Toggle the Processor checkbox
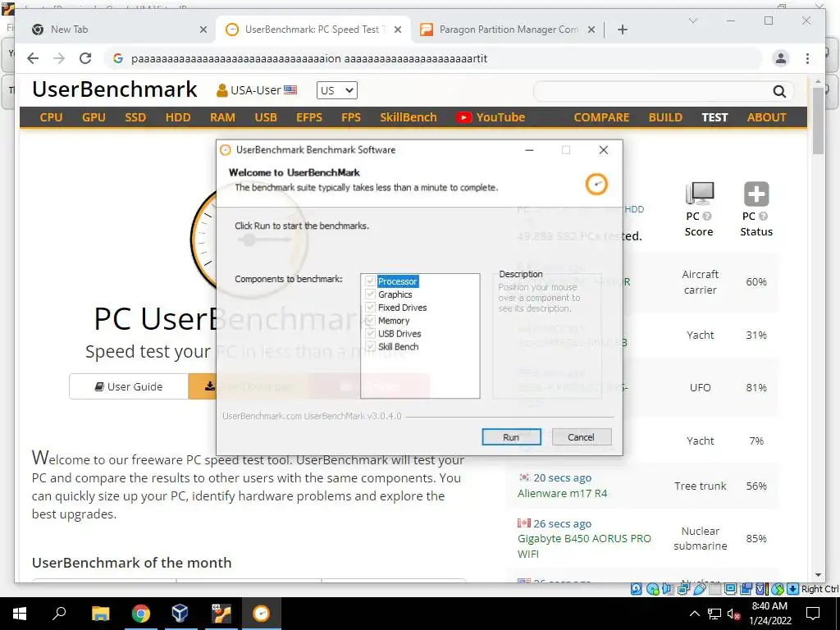Image resolution: width=840 pixels, height=630 pixels. (370, 281)
